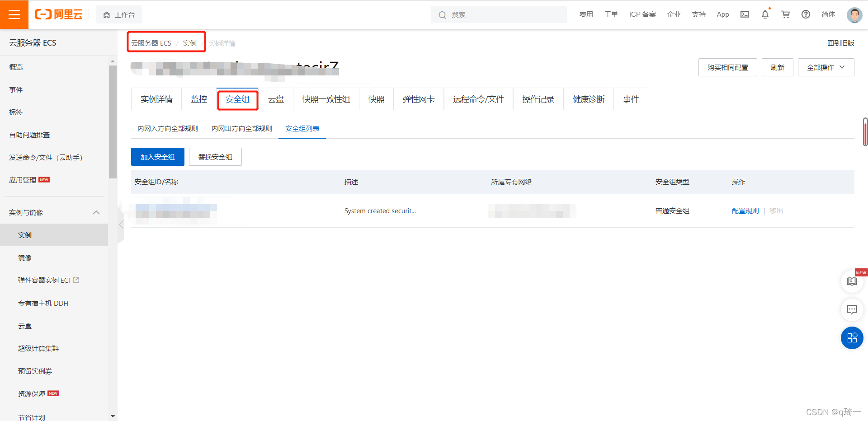Screen dimensions: 868x421
Task: Click the sidebar scroll up arrow
Action: point(113,61)
